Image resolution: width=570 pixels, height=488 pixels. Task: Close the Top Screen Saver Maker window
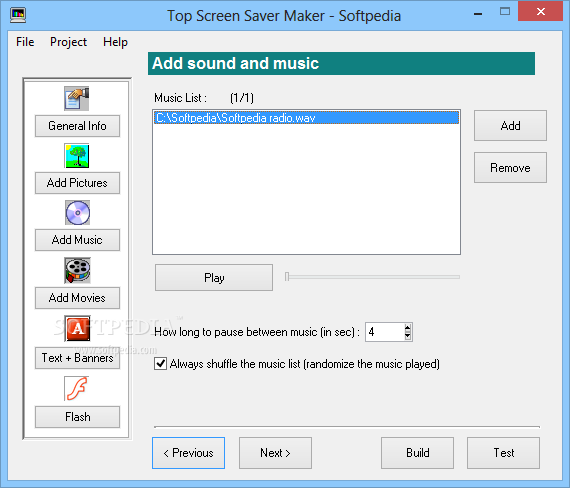click(541, 12)
